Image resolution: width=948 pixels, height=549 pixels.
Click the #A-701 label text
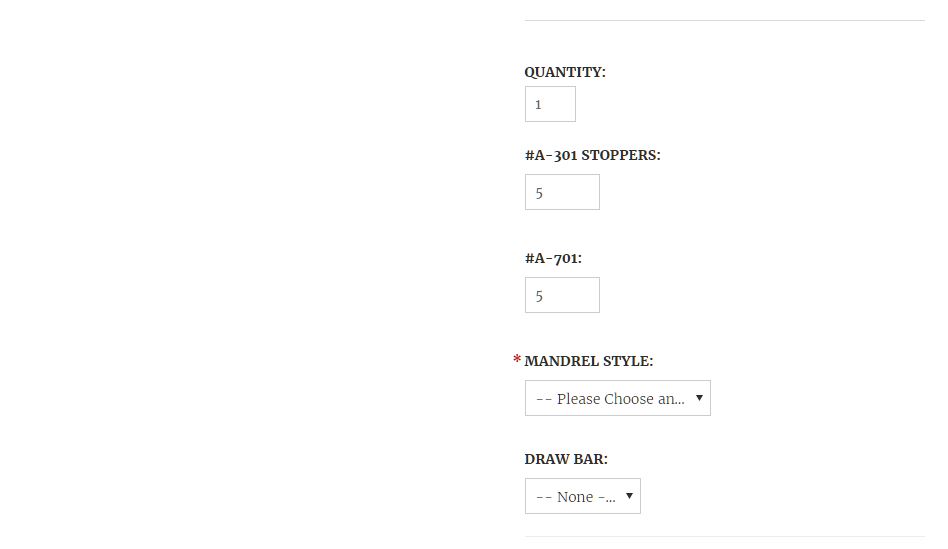(x=553, y=258)
